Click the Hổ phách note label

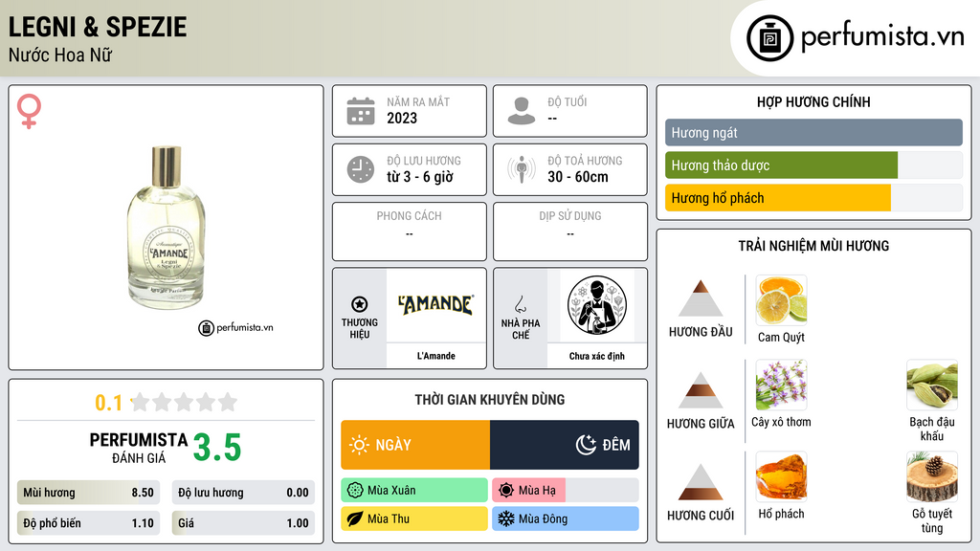781,514
